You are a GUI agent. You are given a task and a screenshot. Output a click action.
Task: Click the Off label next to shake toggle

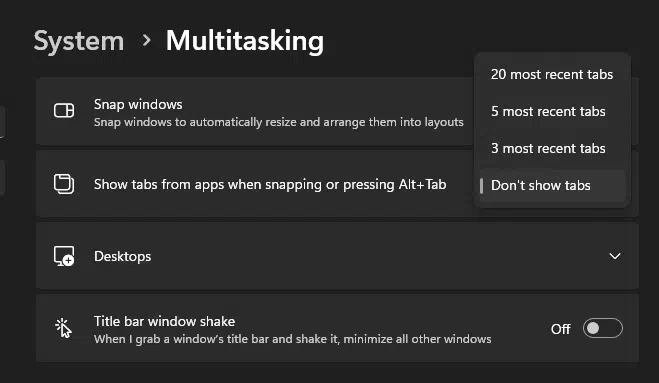pyautogui.click(x=561, y=329)
